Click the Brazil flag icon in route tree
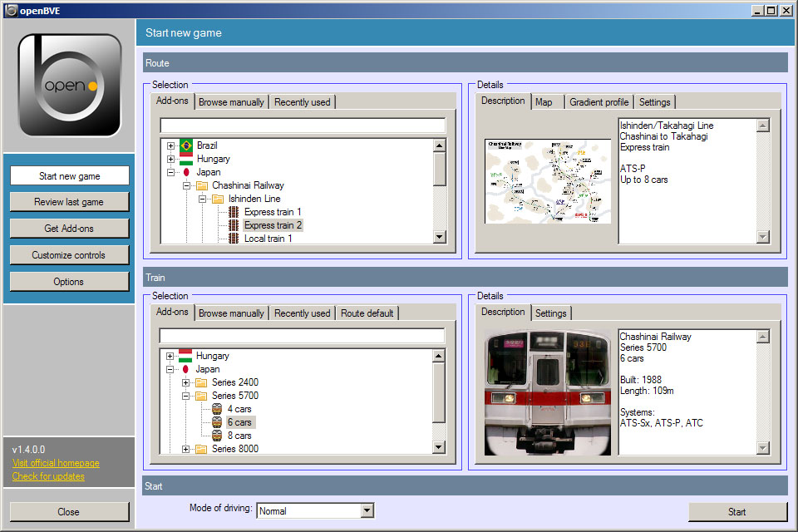The width and height of the screenshot is (798, 532). tap(186, 145)
